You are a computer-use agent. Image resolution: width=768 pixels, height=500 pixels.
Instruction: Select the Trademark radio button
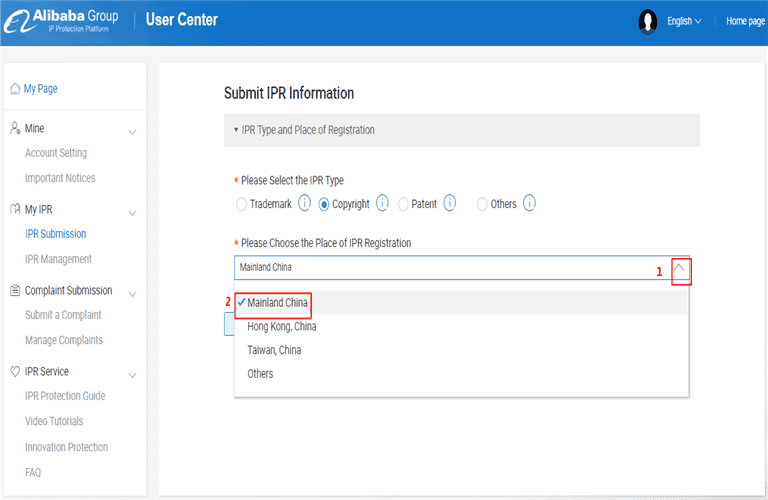241,204
